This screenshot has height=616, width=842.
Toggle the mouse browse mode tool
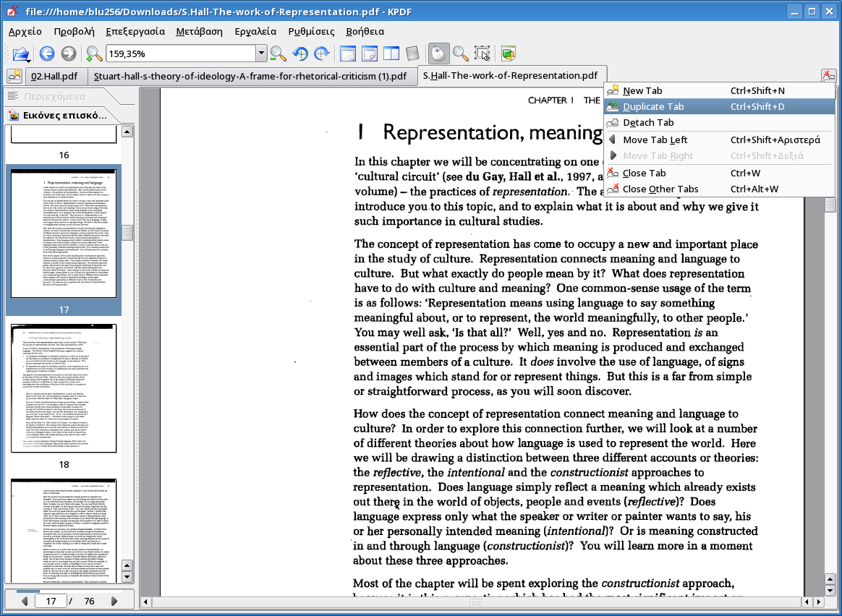click(437, 54)
